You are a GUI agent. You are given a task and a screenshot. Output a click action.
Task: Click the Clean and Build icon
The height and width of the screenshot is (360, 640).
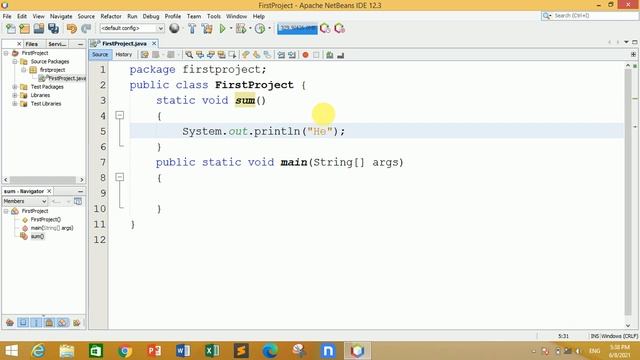coord(207,29)
